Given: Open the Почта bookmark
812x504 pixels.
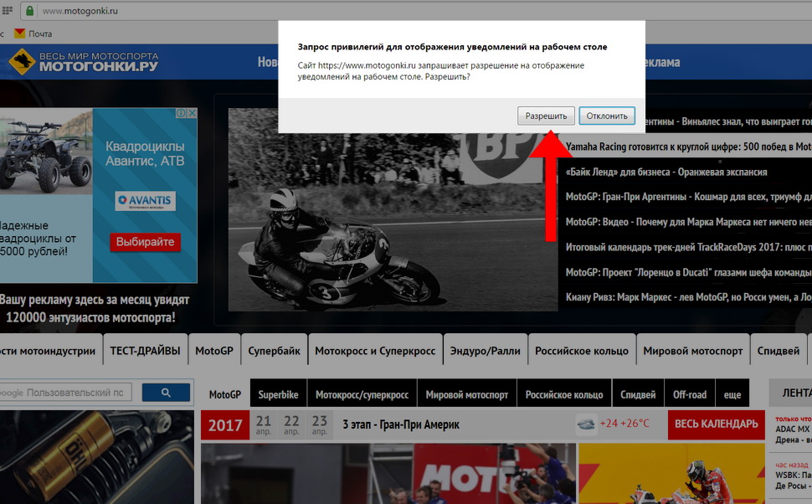Looking at the screenshot, I should click(x=33, y=33).
